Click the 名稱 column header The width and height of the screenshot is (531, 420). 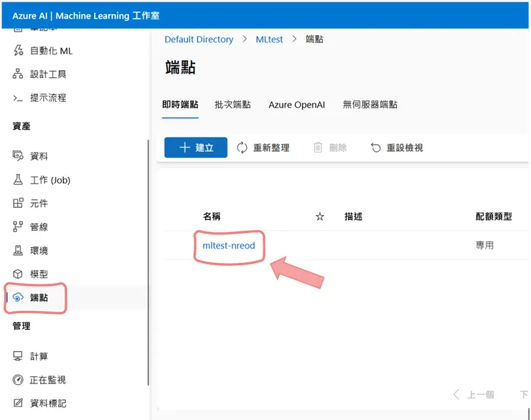(x=212, y=216)
